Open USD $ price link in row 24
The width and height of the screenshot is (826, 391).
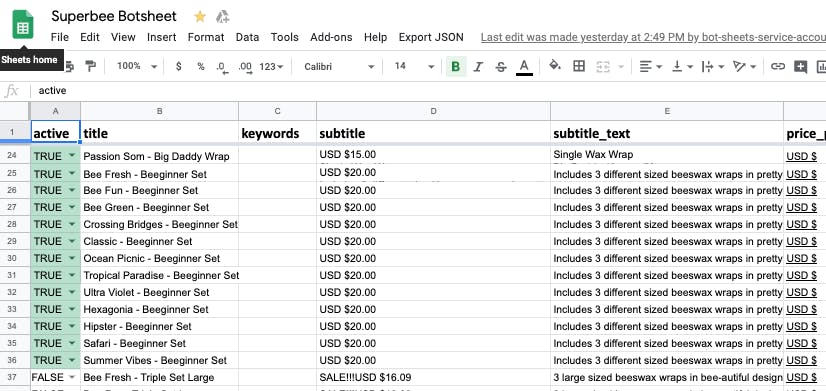[x=801, y=156]
